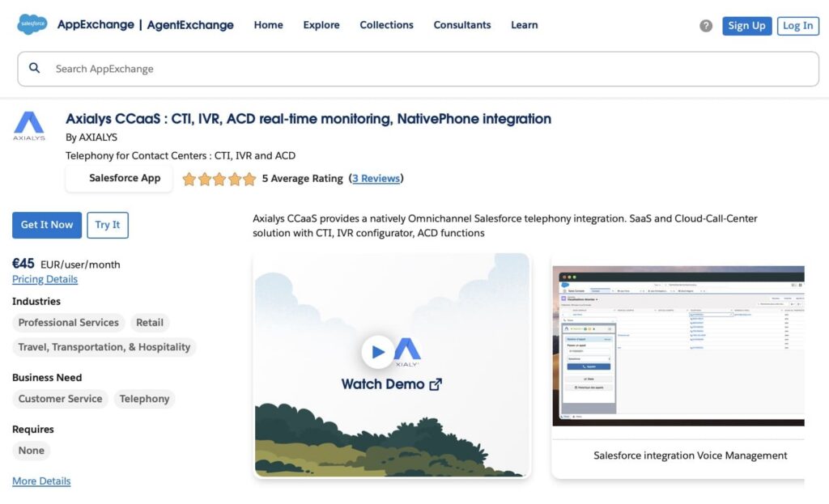Go to Collections in navigation
829x504 pixels.
[386, 25]
